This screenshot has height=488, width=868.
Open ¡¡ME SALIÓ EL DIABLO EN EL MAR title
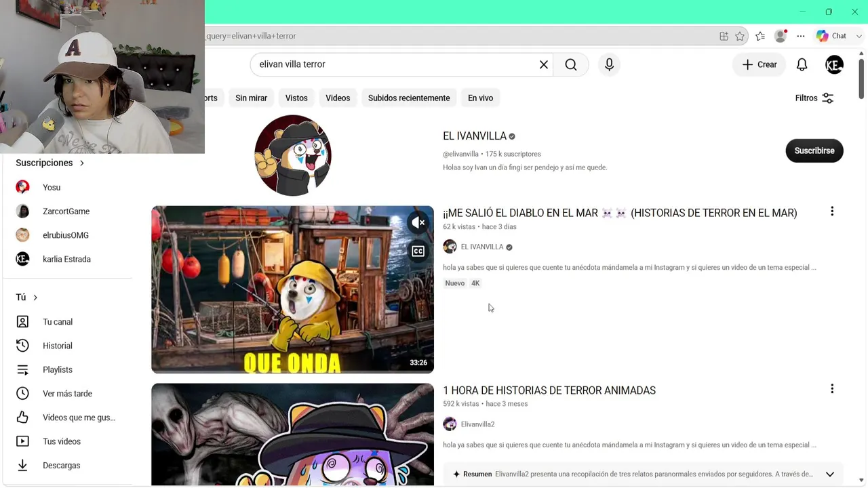point(620,213)
